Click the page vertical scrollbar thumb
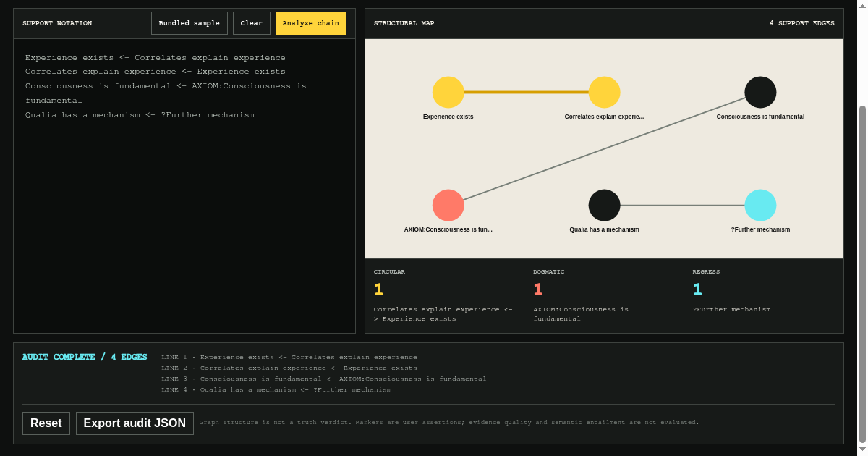 862,274
